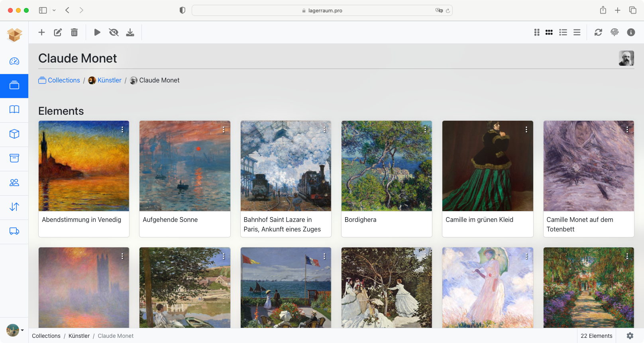
Task: Open the fingerprint icon
Action: [x=615, y=32]
